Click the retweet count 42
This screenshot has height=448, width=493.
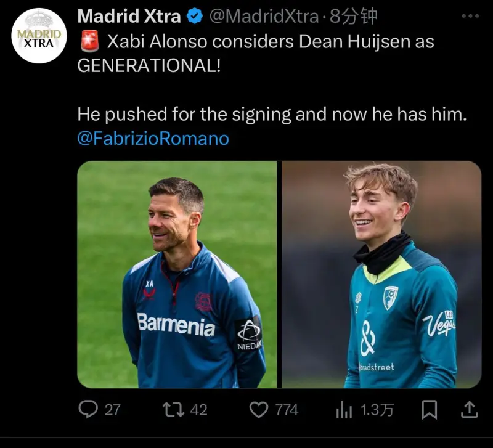[198, 410]
